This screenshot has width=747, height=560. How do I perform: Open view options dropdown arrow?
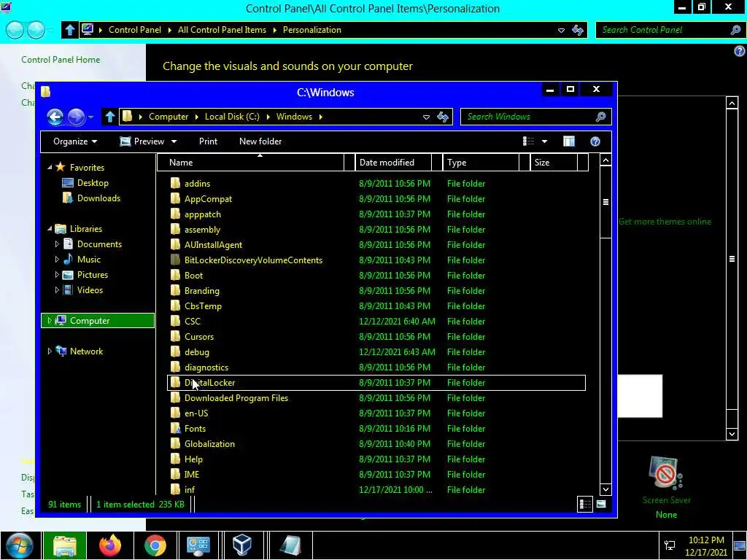544,141
